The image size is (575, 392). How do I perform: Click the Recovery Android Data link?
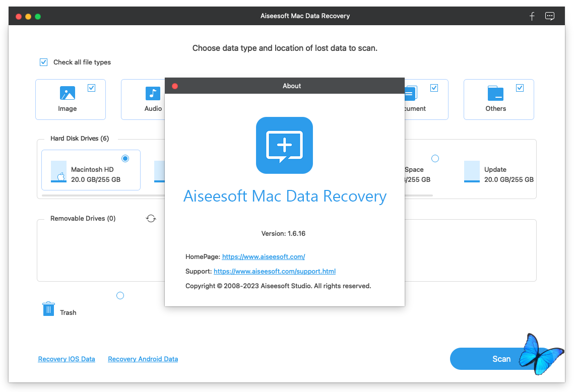click(x=143, y=359)
